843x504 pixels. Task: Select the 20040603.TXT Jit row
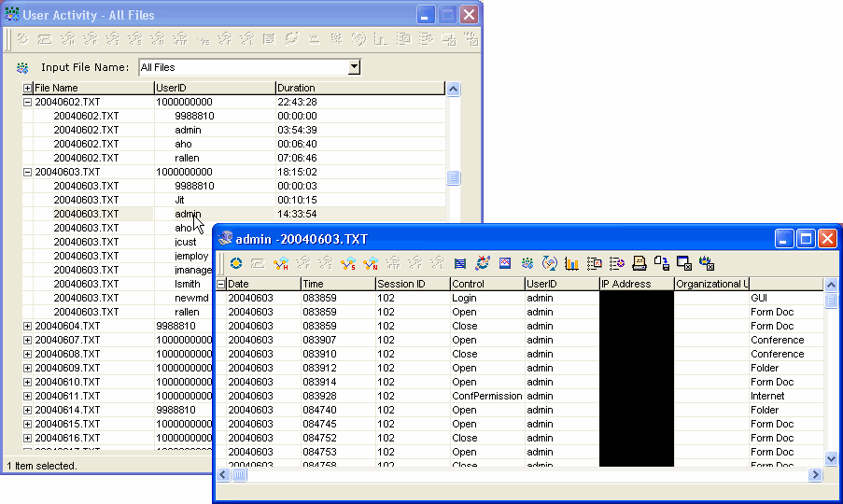pyautogui.click(x=234, y=200)
